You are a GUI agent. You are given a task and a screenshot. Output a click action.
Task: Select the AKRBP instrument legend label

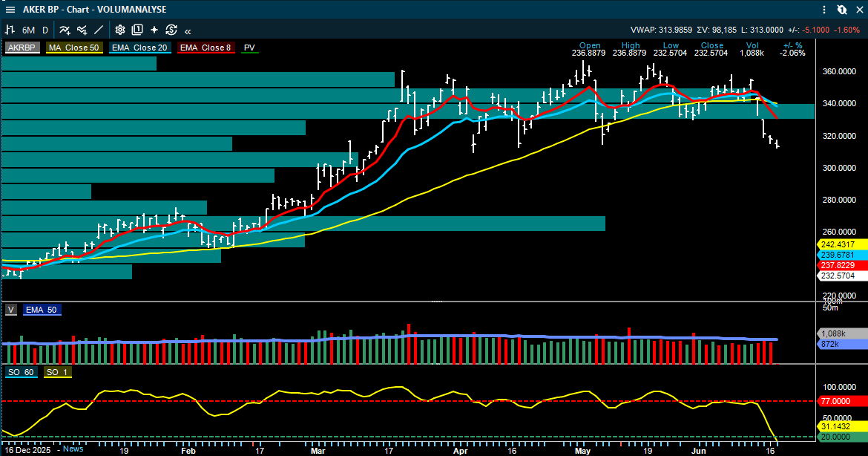(x=22, y=48)
